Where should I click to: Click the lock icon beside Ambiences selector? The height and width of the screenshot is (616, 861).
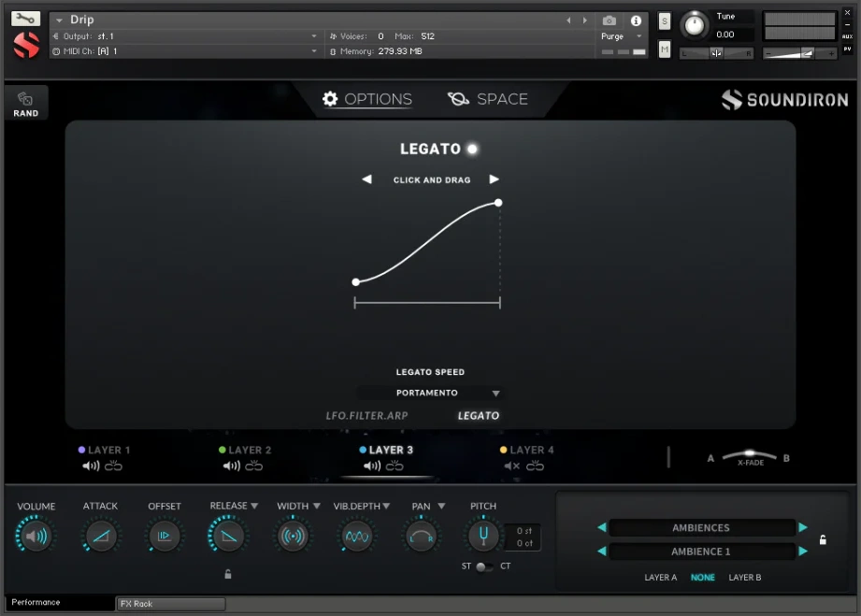coord(824,539)
